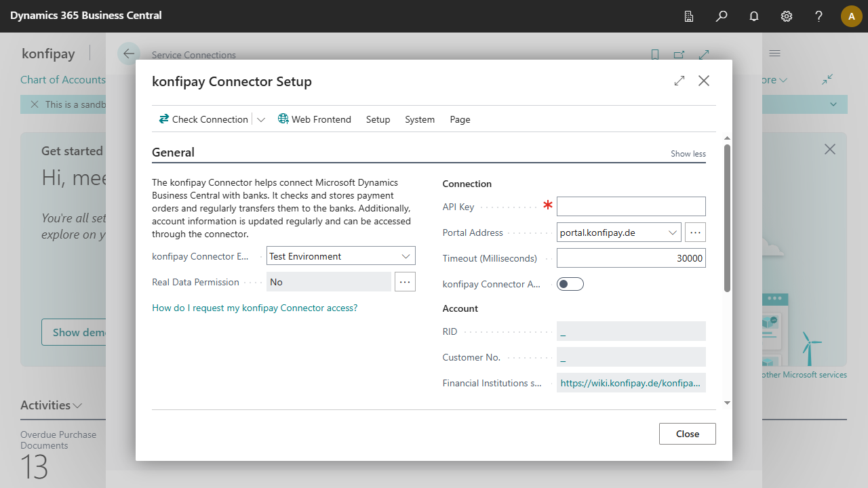Viewport: 868px width, 488px height.
Task: Click scrollbar down arrow in dialog
Action: pos(728,403)
